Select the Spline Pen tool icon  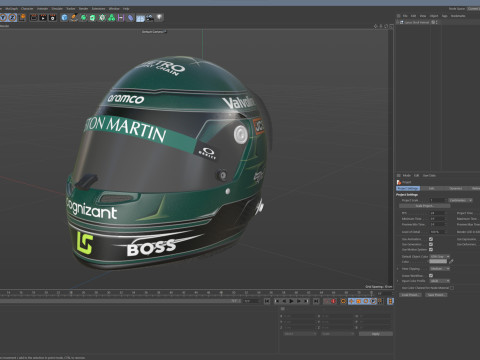pos(74,17)
